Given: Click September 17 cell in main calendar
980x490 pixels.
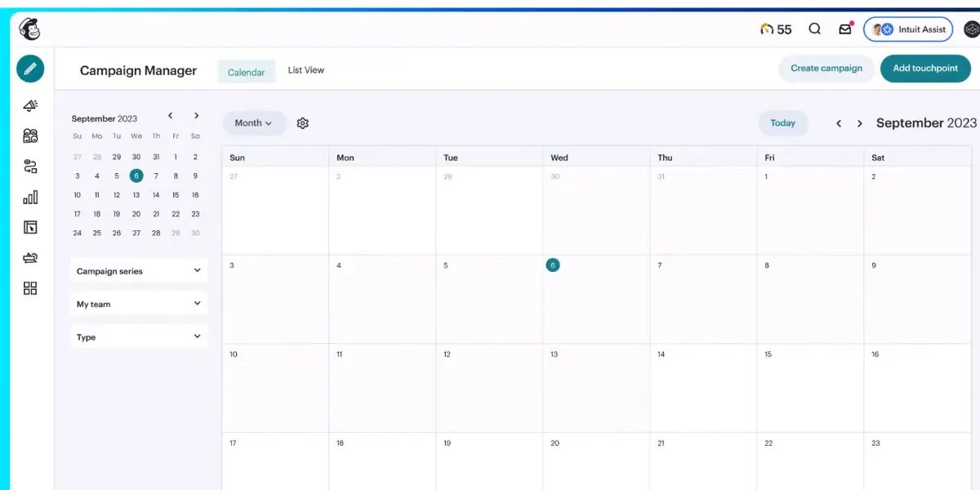Looking at the screenshot, I should coord(275,461).
